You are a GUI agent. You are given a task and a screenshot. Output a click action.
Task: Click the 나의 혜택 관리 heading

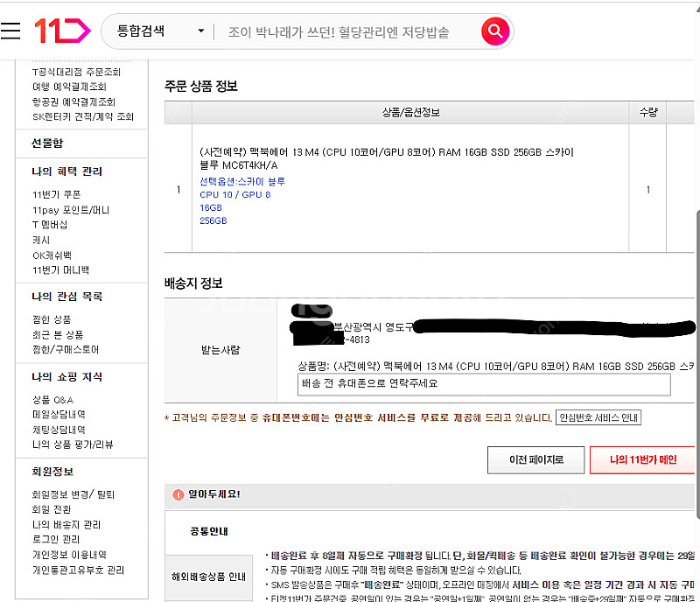tap(67, 171)
